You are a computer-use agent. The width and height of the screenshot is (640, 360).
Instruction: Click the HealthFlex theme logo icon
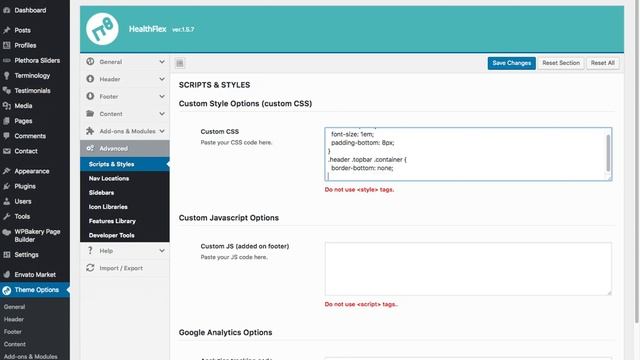pyautogui.click(x=102, y=29)
